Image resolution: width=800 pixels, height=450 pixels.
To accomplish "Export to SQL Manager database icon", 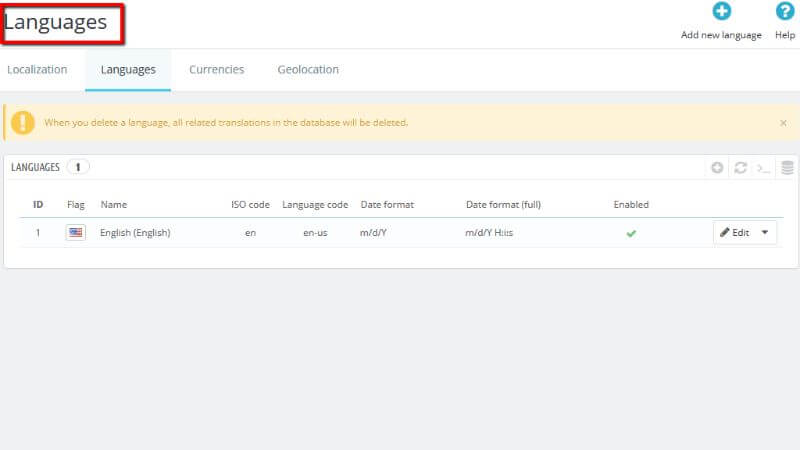I will 787,167.
